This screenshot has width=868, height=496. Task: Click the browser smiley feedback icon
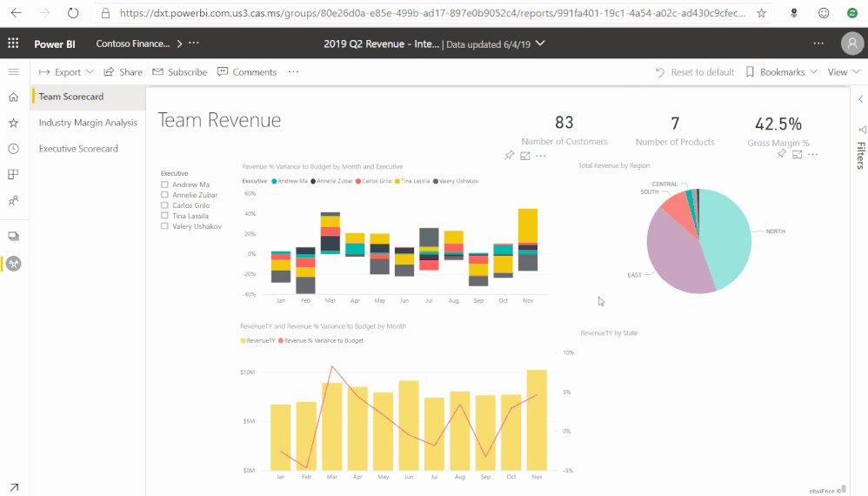[x=824, y=13]
